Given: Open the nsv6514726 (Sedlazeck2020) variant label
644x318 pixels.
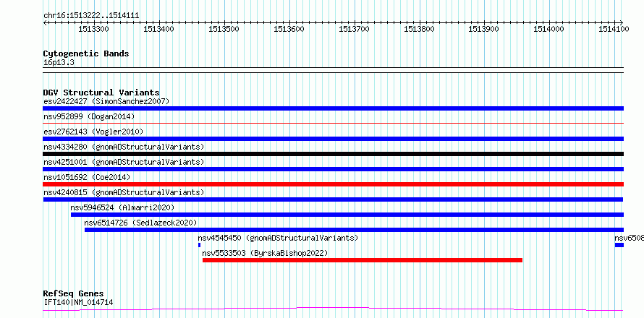Looking at the screenshot, I should 141,223.
